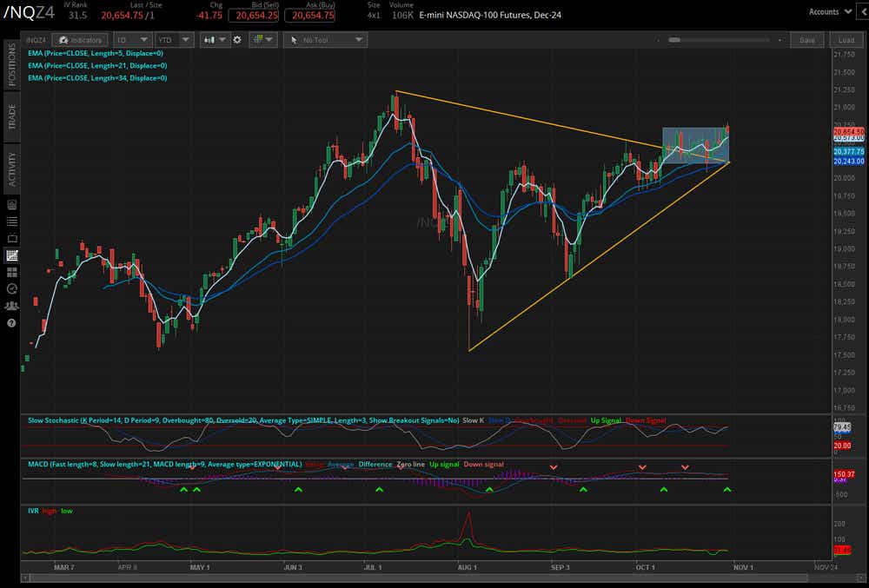The width and height of the screenshot is (869, 588).
Task: Click the help question-mark icon in the sidebar
Action: (x=10, y=323)
